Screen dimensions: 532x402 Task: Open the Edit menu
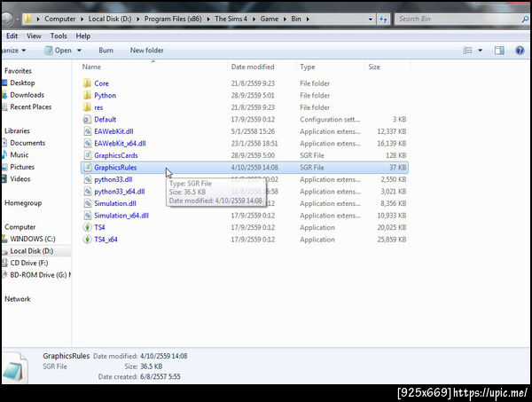tap(12, 36)
